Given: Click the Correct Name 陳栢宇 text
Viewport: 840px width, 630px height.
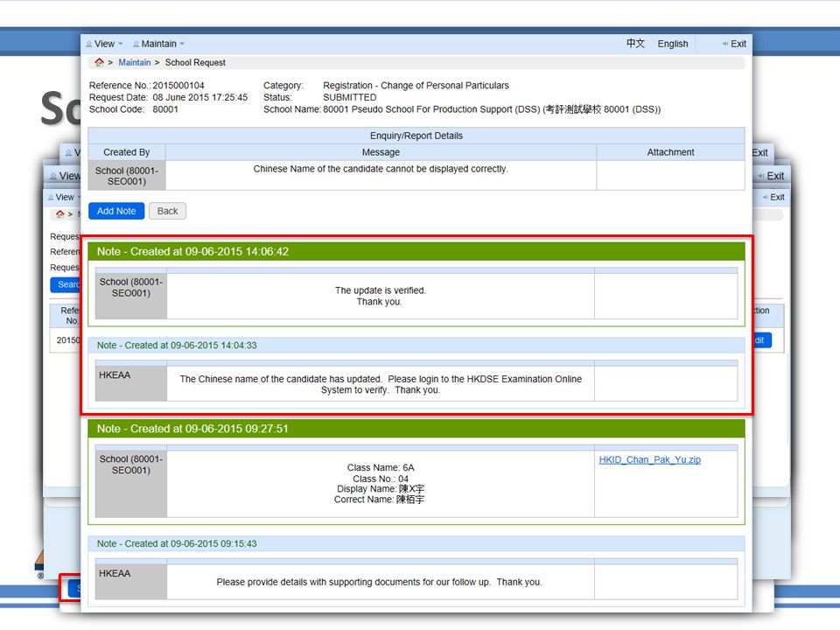Looking at the screenshot, I should click(379, 500).
